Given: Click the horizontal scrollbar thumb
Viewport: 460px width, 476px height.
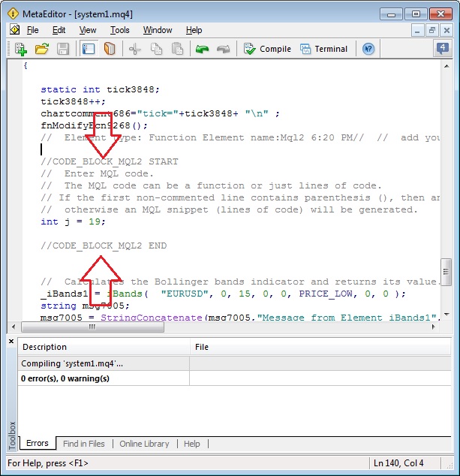Looking at the screenshot, I should 92,327.
